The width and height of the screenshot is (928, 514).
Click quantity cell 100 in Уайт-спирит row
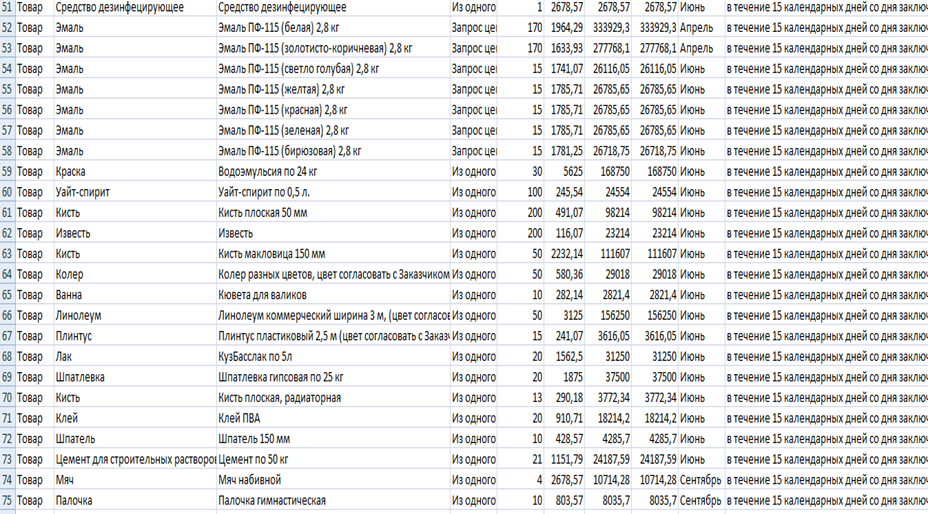click(x=521, y=192)
